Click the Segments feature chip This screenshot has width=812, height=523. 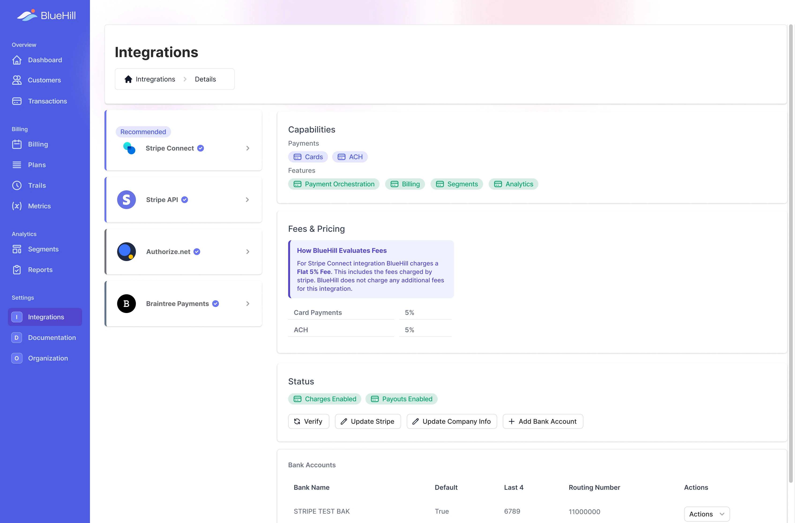tap(457, 184)
